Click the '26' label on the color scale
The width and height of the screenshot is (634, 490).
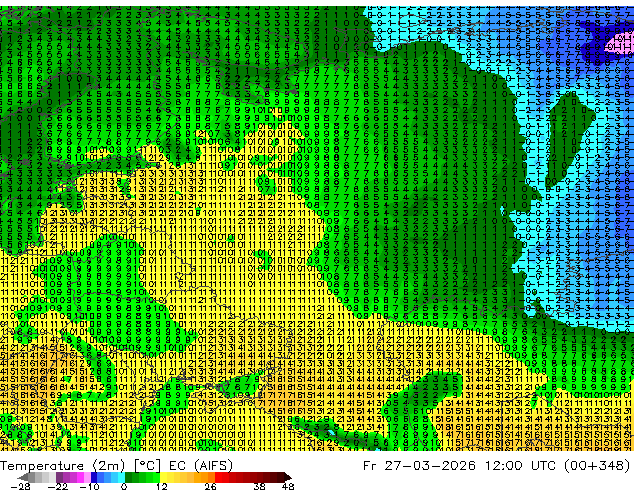[x=210, y=486]
